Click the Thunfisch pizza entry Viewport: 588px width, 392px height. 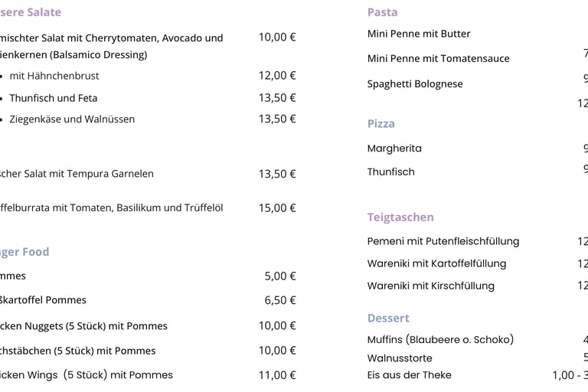point(390,171)
